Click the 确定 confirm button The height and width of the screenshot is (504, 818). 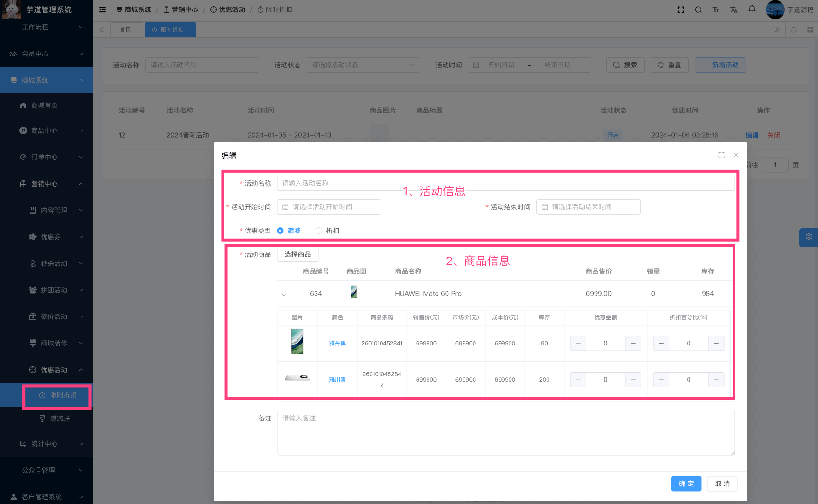tap(686, 484)
